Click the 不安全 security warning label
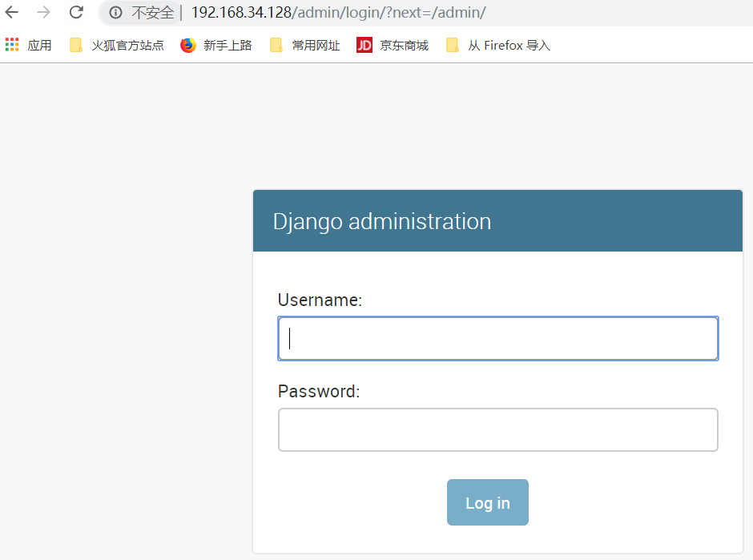 153,13
